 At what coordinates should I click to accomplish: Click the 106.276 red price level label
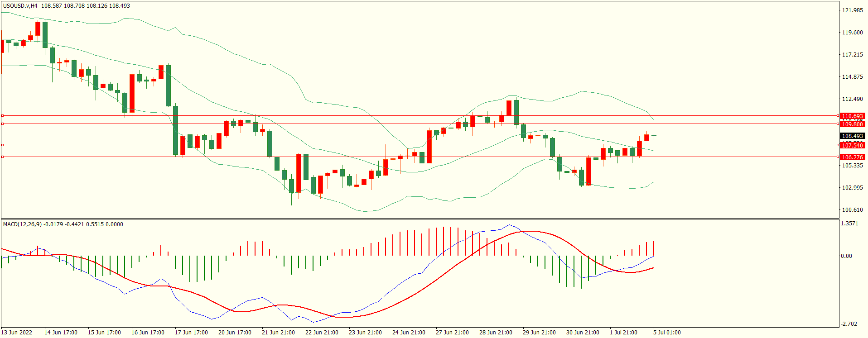pyautogui.click(x=852, y=157)
